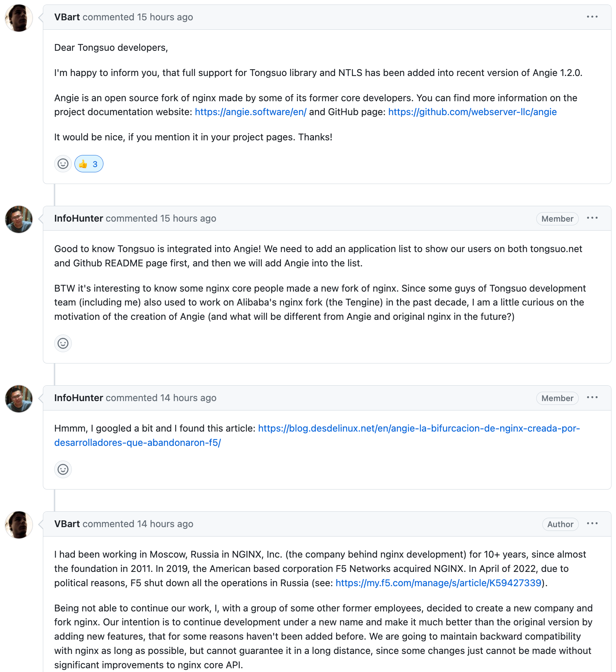Open InfoHunter's profile from 15 hours comment header
This screenshot has width=616, height=672.
(79, 219)
